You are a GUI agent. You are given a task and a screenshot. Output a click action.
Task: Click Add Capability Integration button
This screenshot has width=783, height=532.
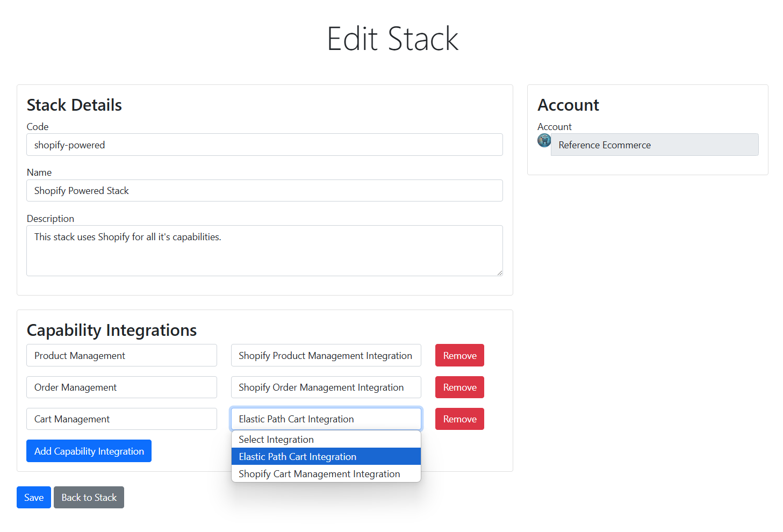coord(89,451)
